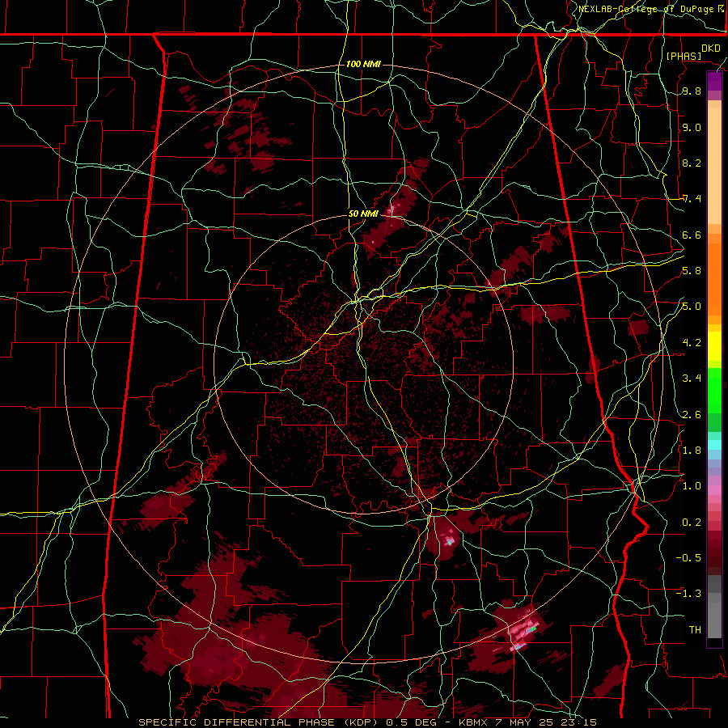Click the [PHAS] units label
The width and height of the screenshot is (728, 728).
pos(684,56)
